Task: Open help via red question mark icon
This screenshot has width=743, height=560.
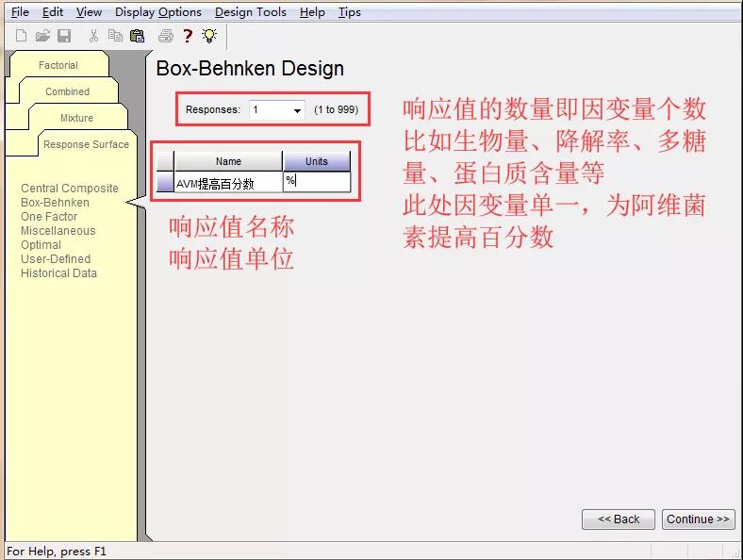Action: coord(188,36)
